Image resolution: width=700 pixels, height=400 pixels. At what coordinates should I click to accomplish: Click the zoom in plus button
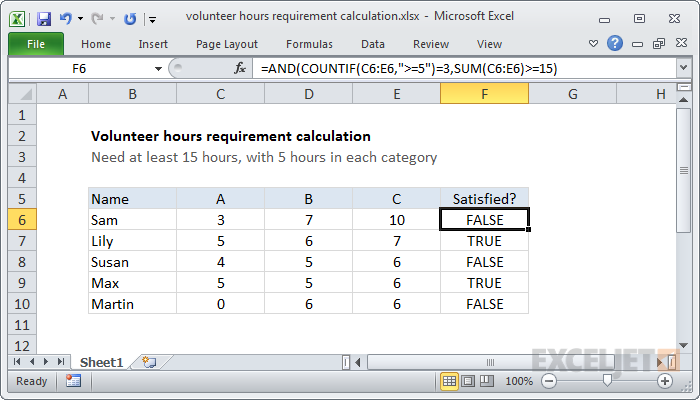tap(665, 381)
